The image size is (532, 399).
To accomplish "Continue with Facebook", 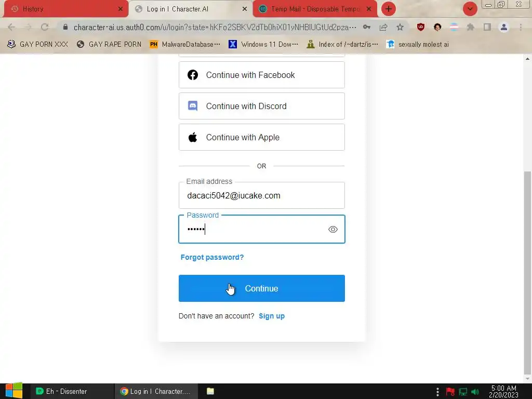I will coord(262,75).
